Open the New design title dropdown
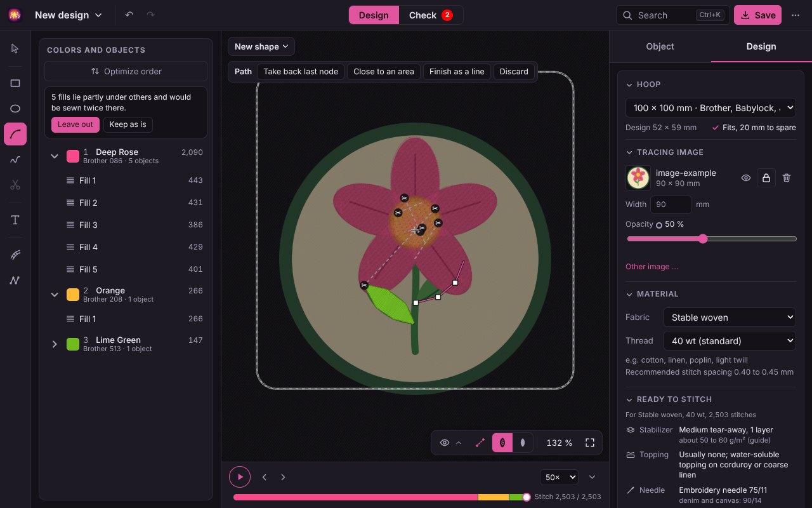 point(69,15)
